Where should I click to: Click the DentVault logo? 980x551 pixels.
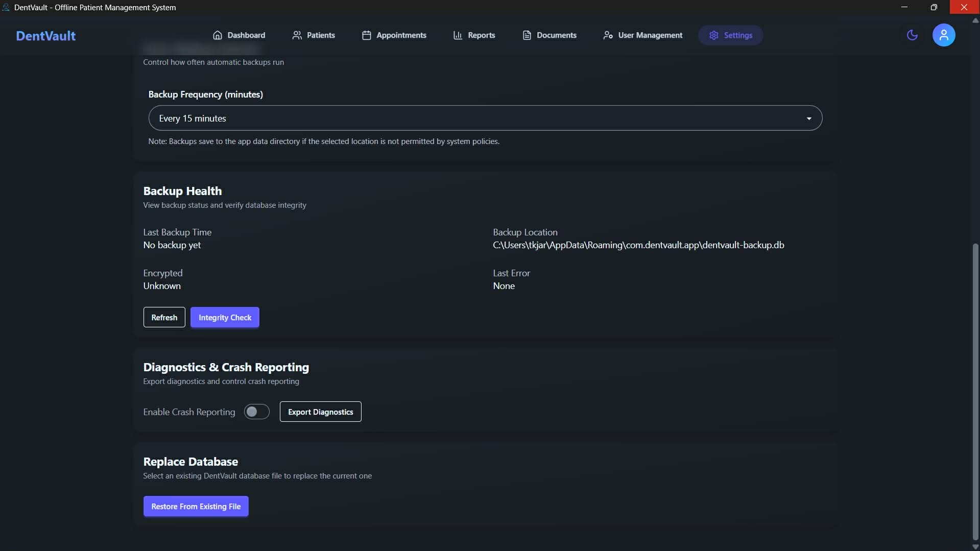[x=45, y=36]
